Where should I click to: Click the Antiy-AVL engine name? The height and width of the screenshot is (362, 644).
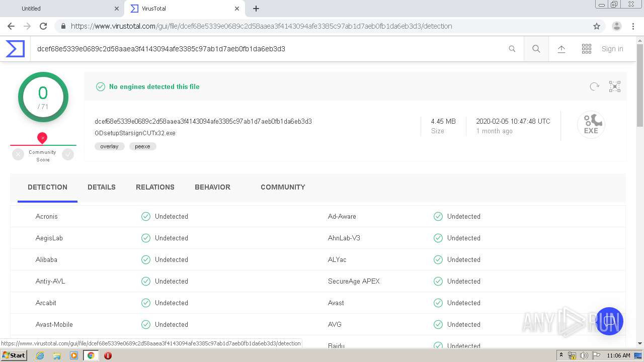click(50, 281)
